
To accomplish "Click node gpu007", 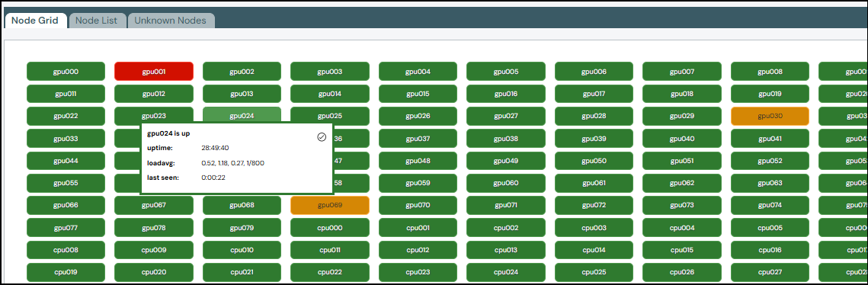I will [682, 72].
